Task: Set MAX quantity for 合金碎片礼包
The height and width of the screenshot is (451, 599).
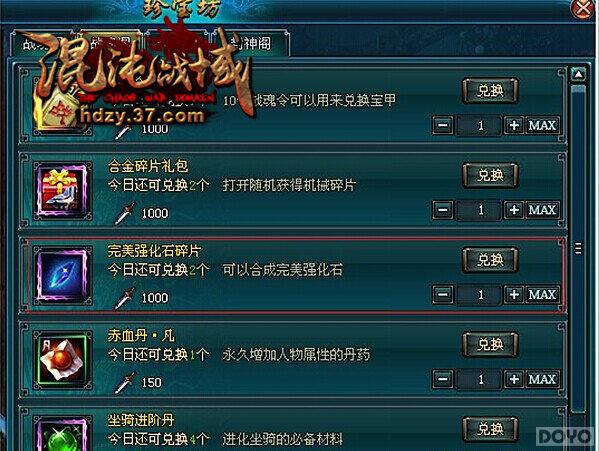Action: tap(542, 210)
